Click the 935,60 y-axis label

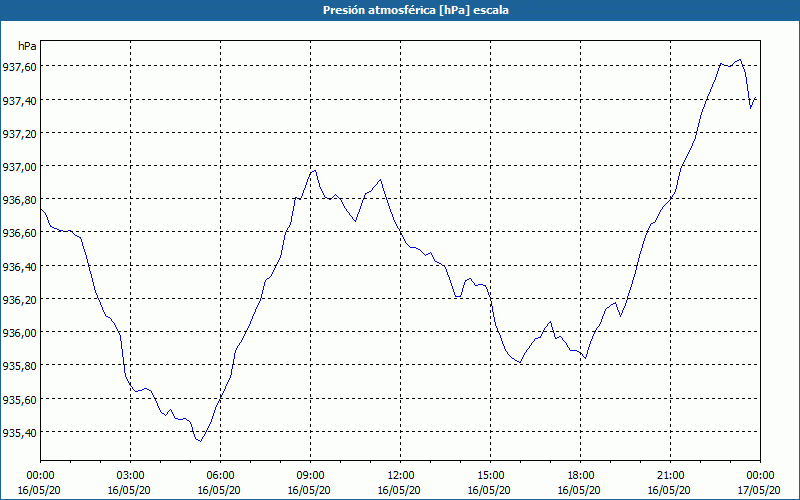coord(19,400)
